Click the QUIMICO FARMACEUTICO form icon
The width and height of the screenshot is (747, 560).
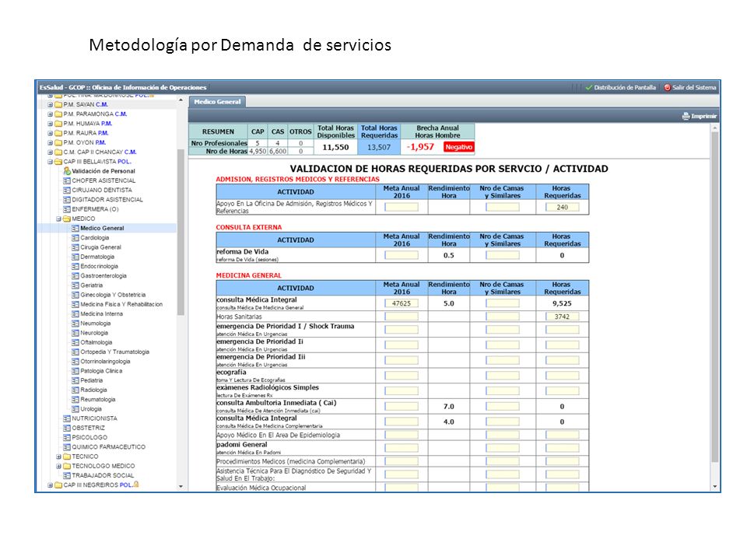coord(67,447)
